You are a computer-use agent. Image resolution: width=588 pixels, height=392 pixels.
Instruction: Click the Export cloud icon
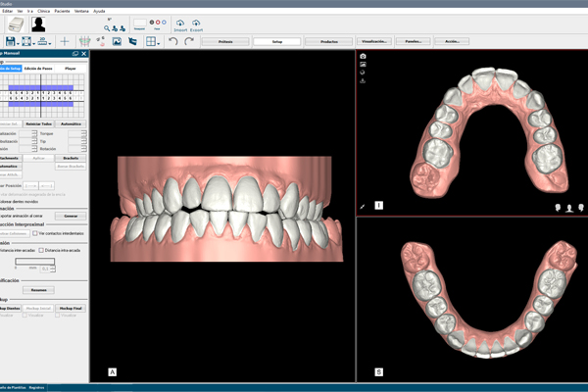[196, 23]
